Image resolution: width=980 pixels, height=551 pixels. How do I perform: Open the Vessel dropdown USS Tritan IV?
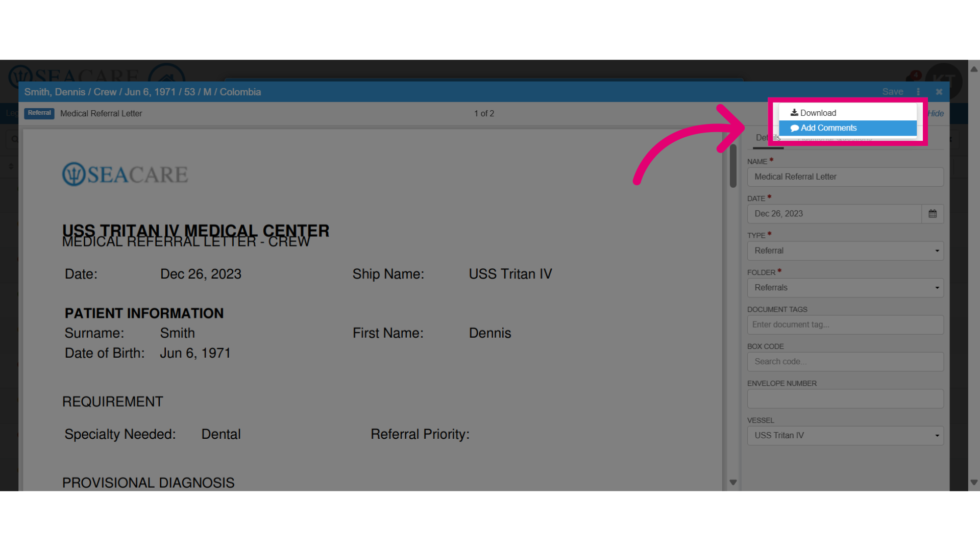coord(845,436)
